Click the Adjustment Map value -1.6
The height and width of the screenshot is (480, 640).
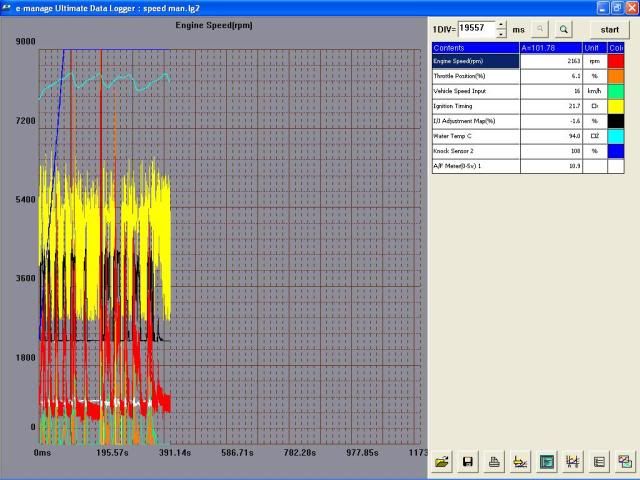tap(551, 121)
